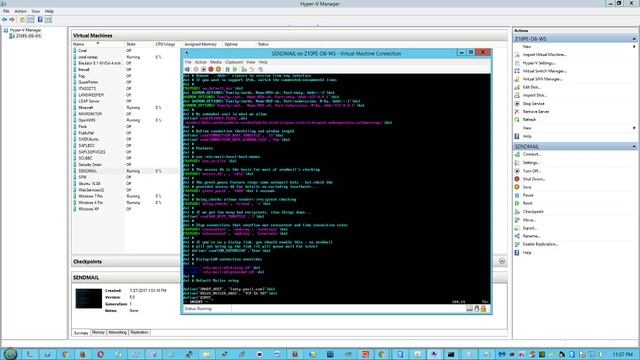Open Clipboard menu in VM Connection window

coord(234,62)
